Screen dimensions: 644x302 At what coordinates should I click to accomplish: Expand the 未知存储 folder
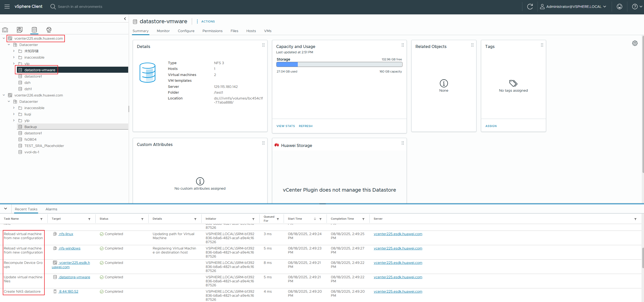click(x=14, y=51)
